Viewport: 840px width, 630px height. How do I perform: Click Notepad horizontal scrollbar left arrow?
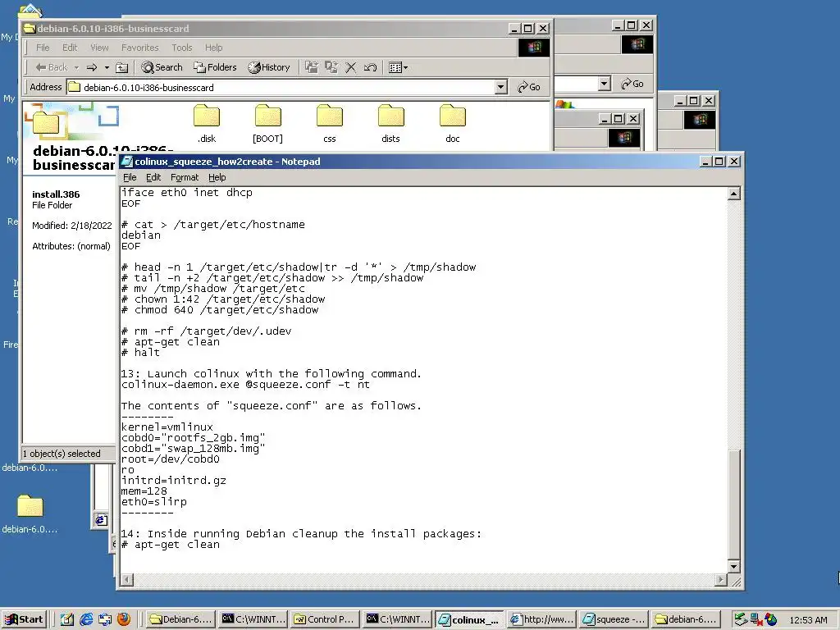point(127,580)
